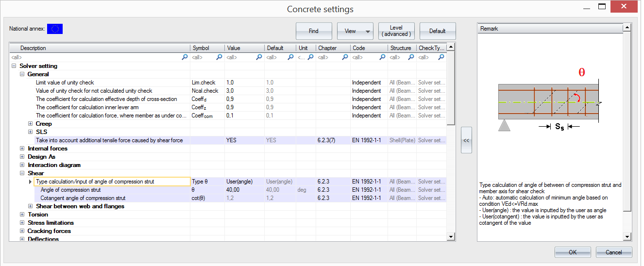
Task: Click the search icon in Symbol filter
Action: point(219,57)
